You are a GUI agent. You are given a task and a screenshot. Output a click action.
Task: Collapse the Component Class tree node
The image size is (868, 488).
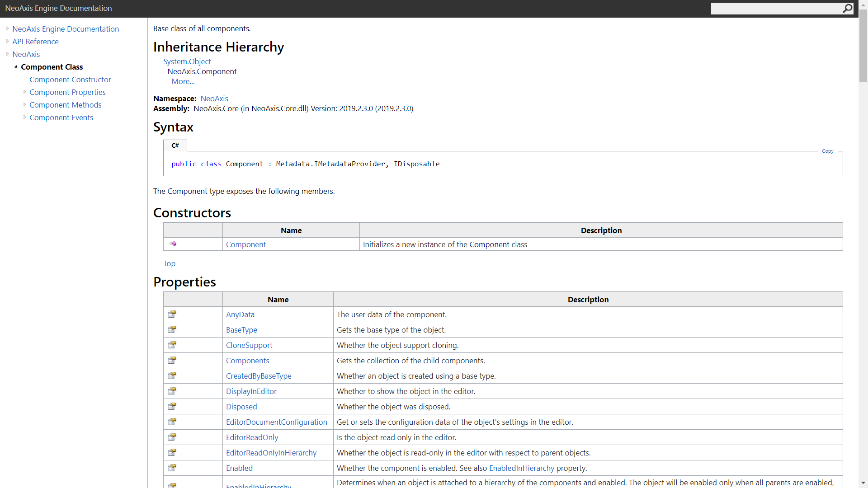pos(16,66)
